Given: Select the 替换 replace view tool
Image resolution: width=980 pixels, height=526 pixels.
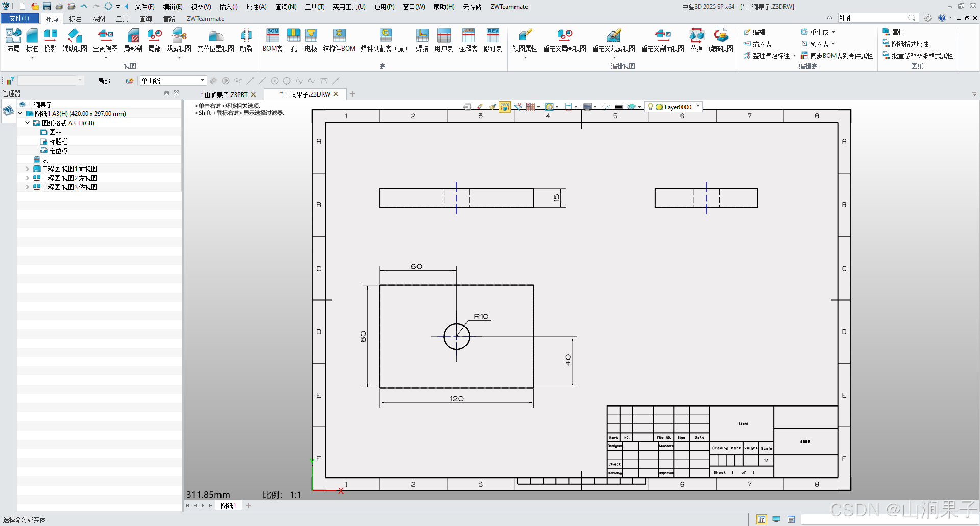Looking at the screenshot, I should (696, 40).
